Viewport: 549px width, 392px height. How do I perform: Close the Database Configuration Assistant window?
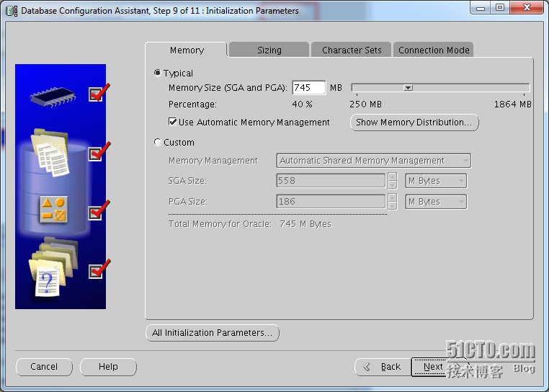[x=527, y=7]
